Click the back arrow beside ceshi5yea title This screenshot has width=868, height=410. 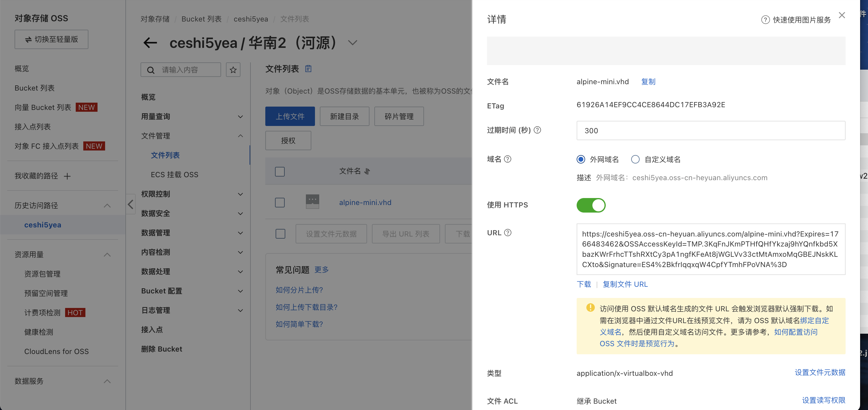tap(150, 43)
